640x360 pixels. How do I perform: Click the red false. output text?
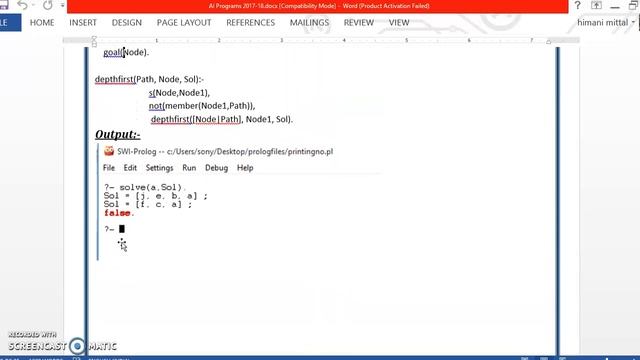pos(119,213)
